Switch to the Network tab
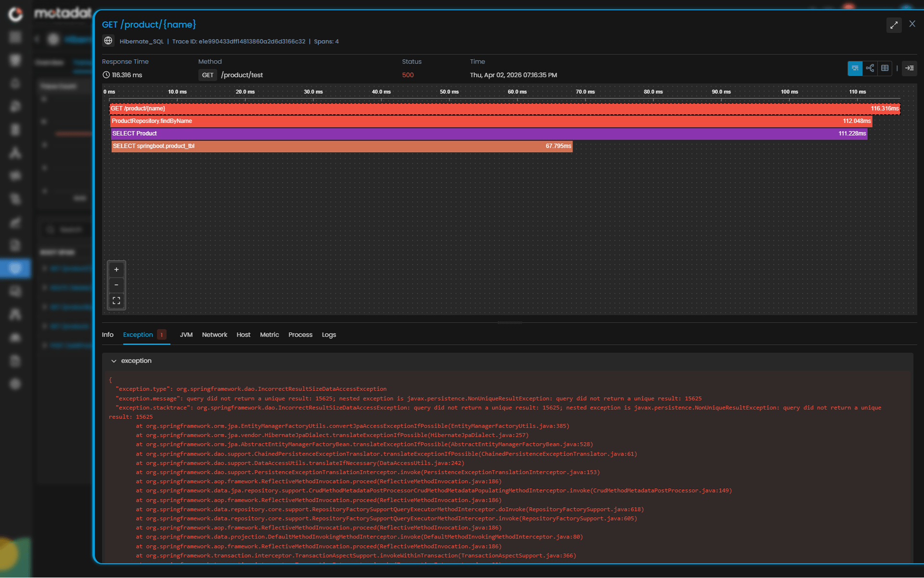The image size is (924, 578). pyautogui.click(x=214, y=335)
